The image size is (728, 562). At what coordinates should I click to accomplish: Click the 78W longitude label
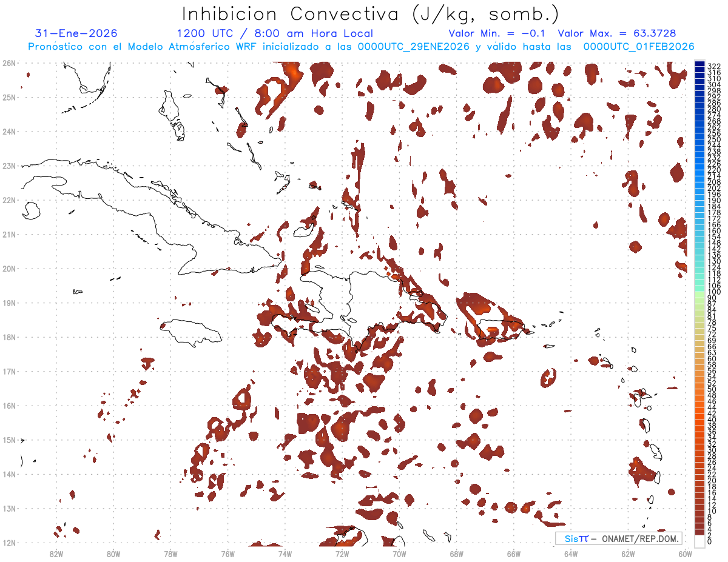click(x=170, y=554)
